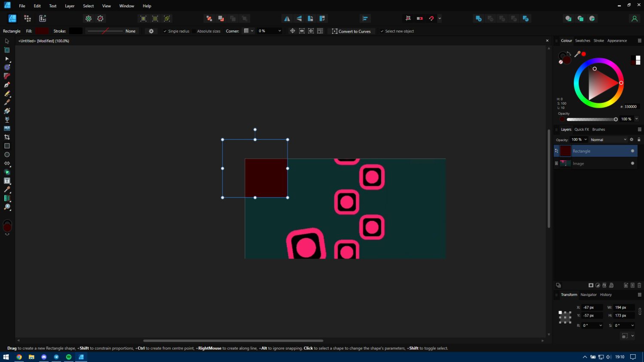Activate the Artistic Text tool
Screen dimensions: 644x362
[x=7, y=181]
